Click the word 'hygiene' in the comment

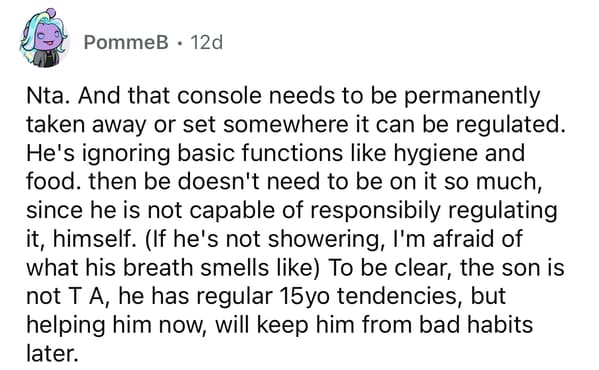435,154
